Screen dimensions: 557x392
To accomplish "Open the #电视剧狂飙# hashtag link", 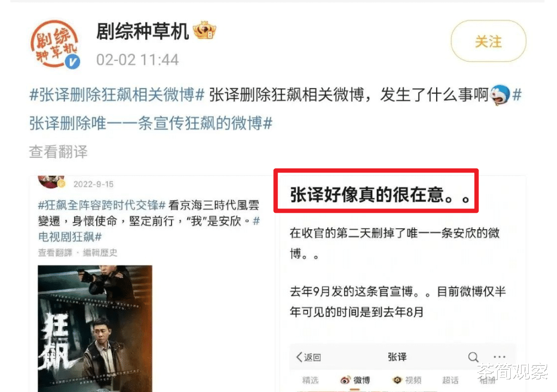I will point(70,236).
